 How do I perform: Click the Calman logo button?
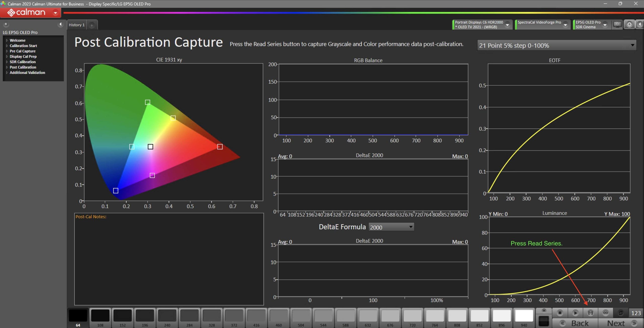(26, 12)
